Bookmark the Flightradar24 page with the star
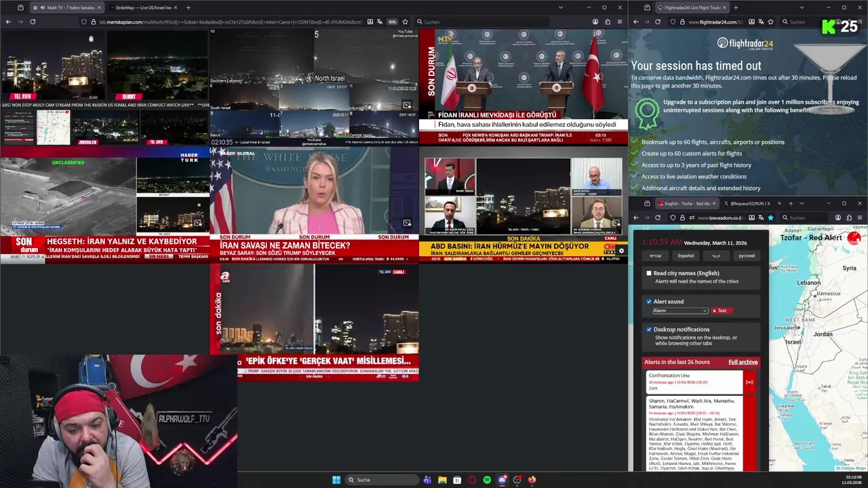The image size is (868, 488). 771,22
